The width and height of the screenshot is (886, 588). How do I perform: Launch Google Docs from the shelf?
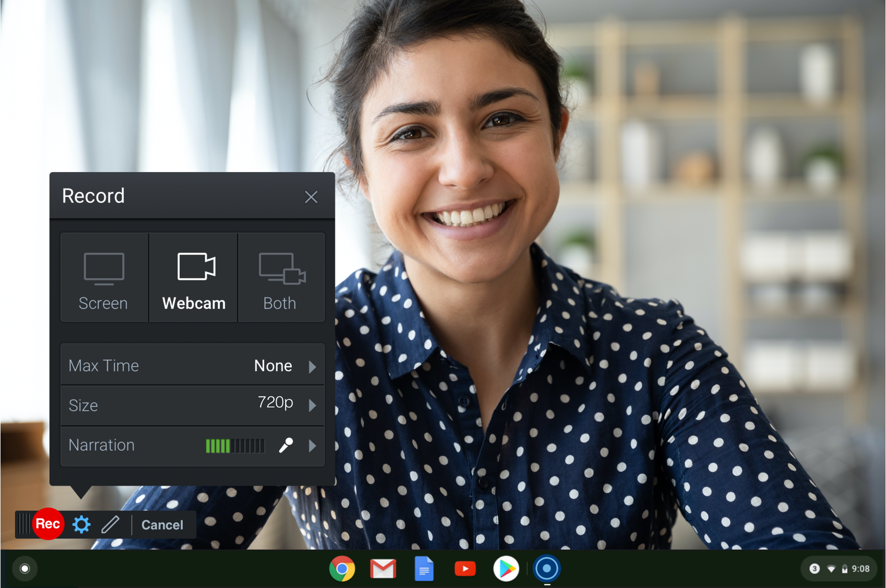click(x=424, y=568)
